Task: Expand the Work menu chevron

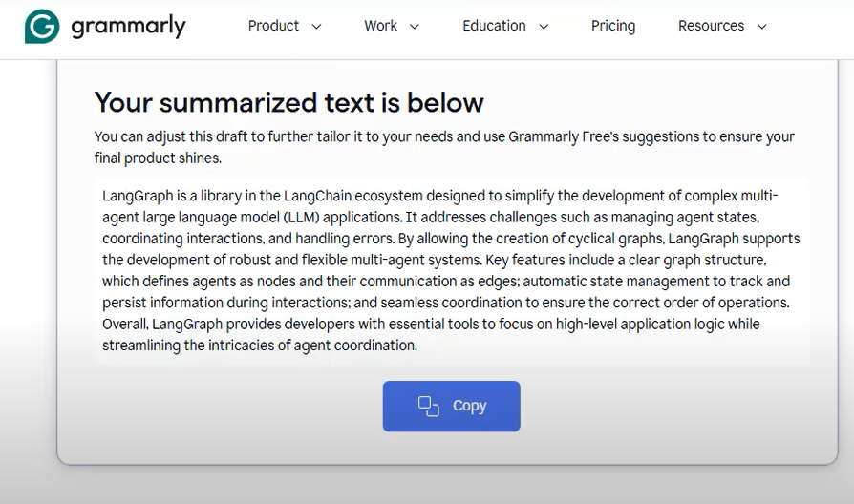Action: pyautogui.click(x=414, y=26)
